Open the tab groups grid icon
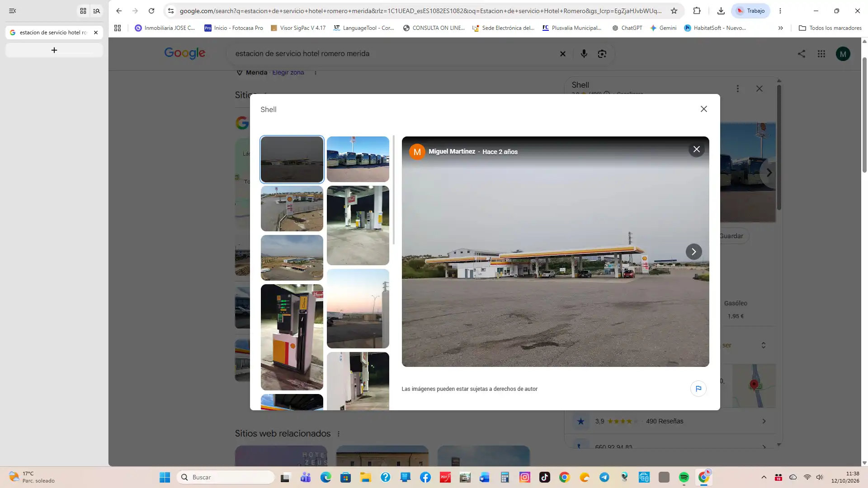Image resolution: width=868 pixels, height=488 pixels. click(83, 11)
